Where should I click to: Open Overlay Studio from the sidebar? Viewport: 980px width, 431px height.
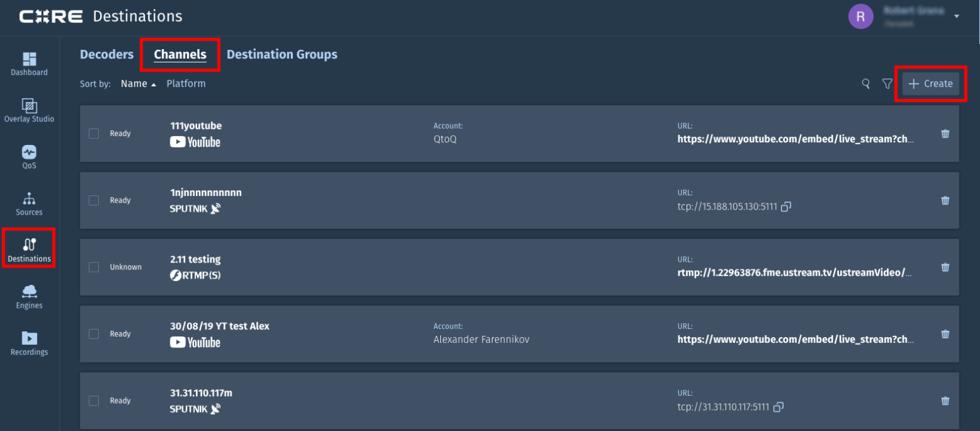(29, 110)
